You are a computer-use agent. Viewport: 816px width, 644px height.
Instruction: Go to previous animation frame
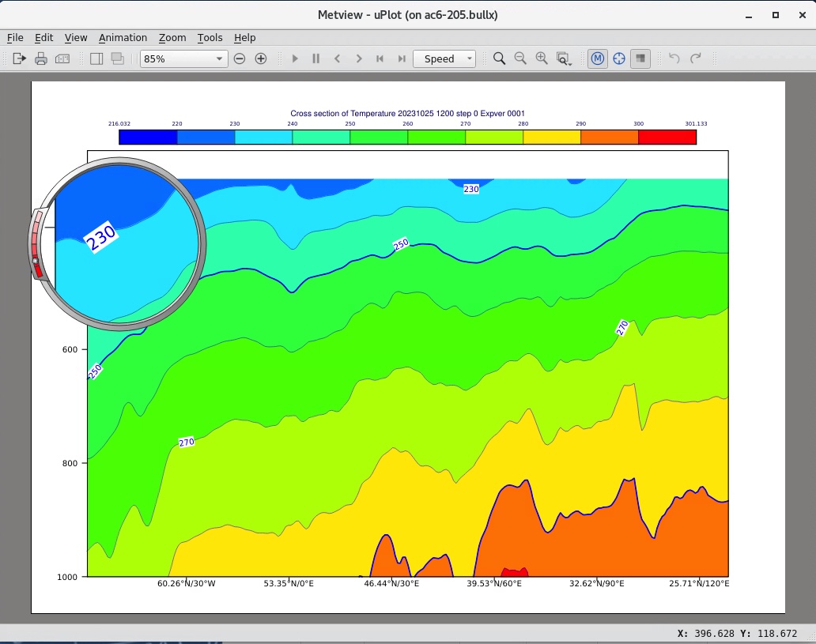coord(337,58)
